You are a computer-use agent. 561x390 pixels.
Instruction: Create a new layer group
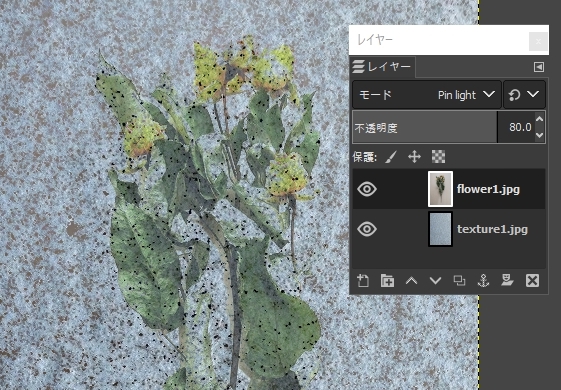pyautogui.click(x=387, y=281)
